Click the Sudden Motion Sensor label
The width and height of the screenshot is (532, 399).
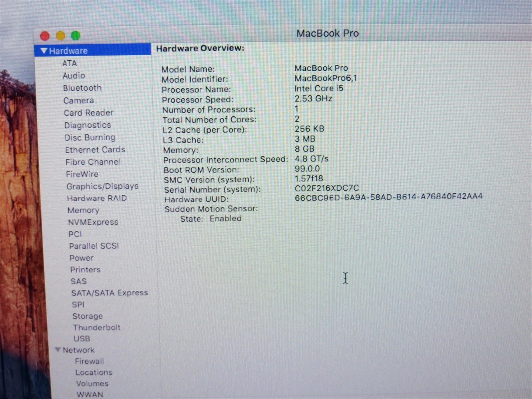click(211, 209)
